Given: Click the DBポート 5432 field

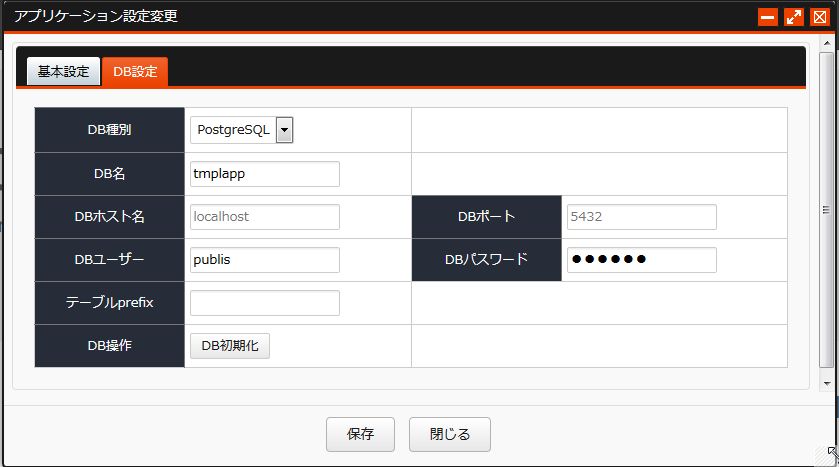Looking at the screenshot, I should [642, 217].
